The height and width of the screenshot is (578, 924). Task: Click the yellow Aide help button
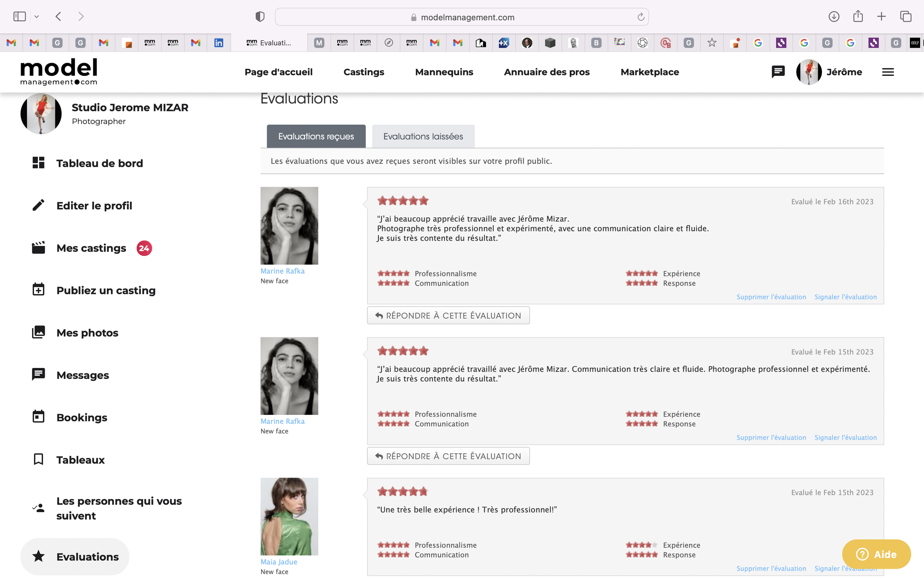click(876, 554)
